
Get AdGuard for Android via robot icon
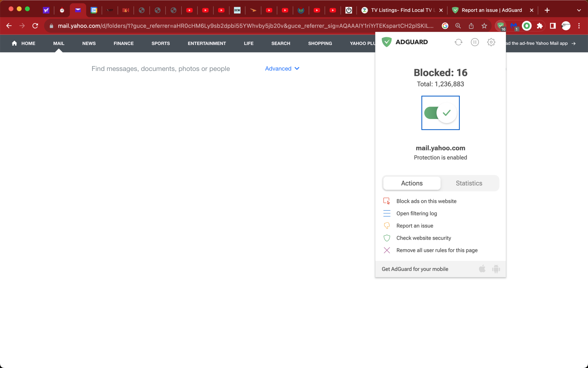click(496, 269)
